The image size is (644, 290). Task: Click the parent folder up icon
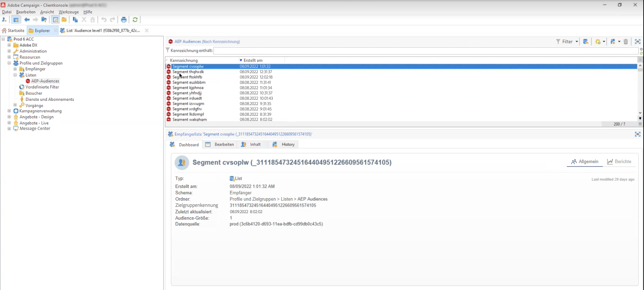44,20
